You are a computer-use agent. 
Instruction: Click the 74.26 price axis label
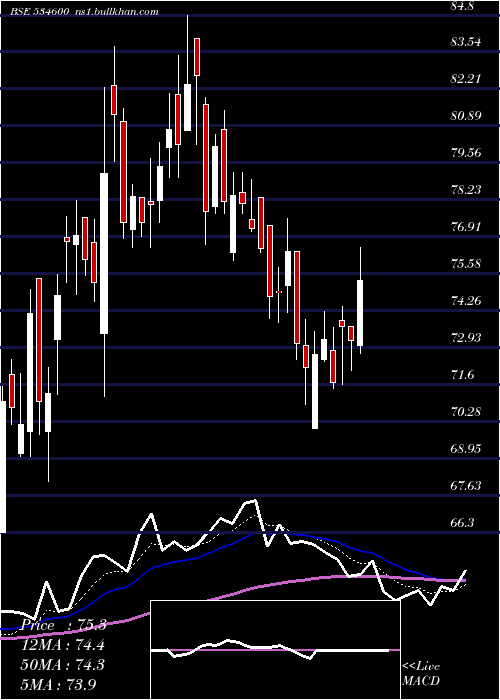[x=466, y=301]
